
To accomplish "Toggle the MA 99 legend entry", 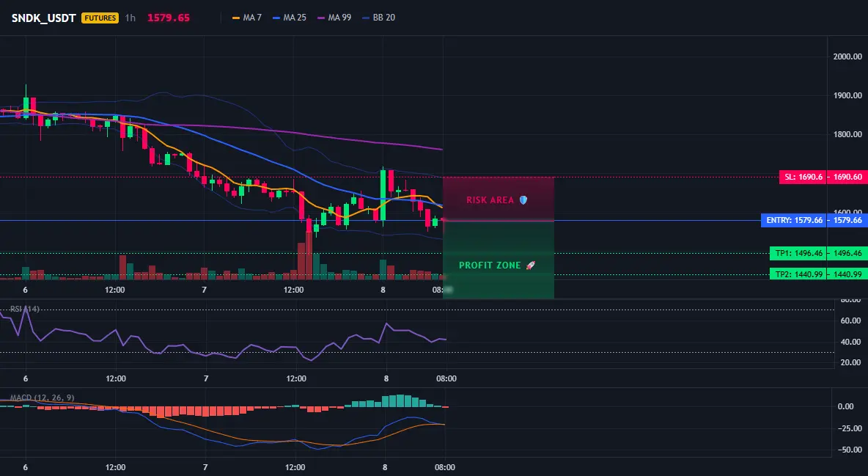I will click(x=334, y=18).
